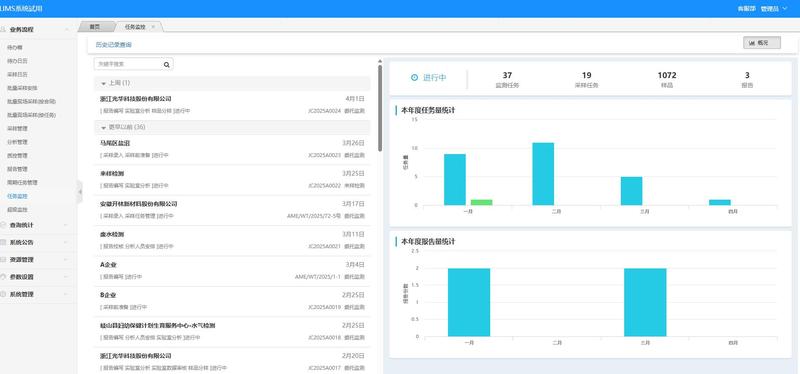The width and height of the screenshot is (800, 374).
Task: Close the 任务监控 tab
Action: point(153,27)
